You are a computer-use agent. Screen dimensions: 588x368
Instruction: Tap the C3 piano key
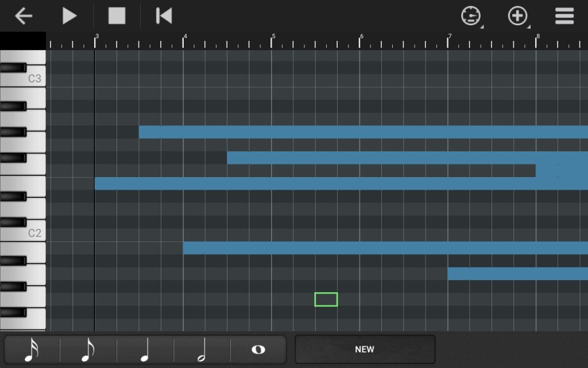pyautogui.click(x=23, y=79)
